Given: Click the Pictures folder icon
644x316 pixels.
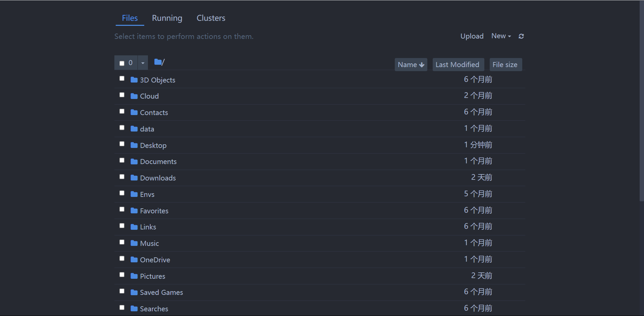Looking at the screenshot, I should [x=134, y=276].
